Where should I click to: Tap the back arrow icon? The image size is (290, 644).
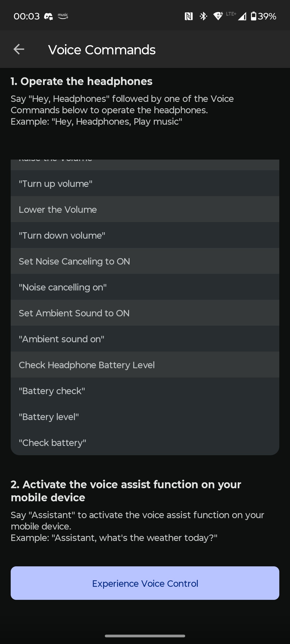(19, 49)
